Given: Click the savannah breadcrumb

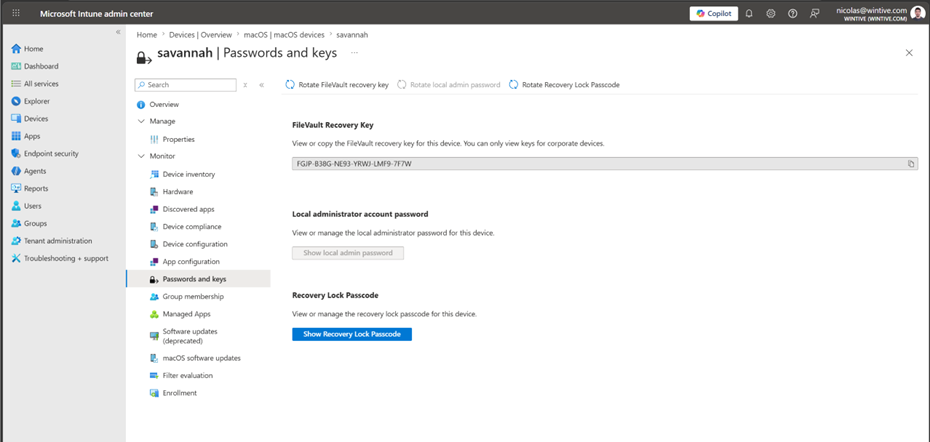Looking at the screenshot, I should [x=352, y=35].
